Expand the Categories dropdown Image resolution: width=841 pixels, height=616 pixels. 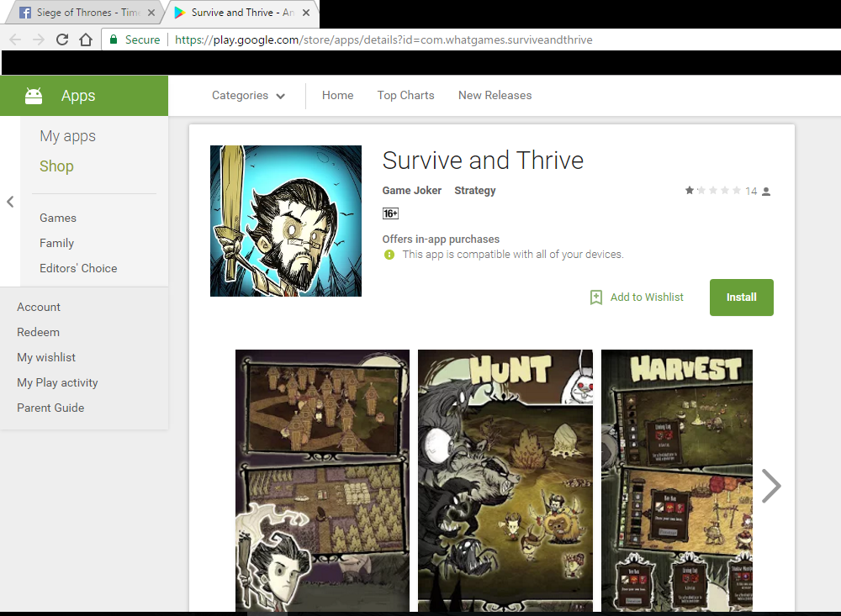coord(248,96)
